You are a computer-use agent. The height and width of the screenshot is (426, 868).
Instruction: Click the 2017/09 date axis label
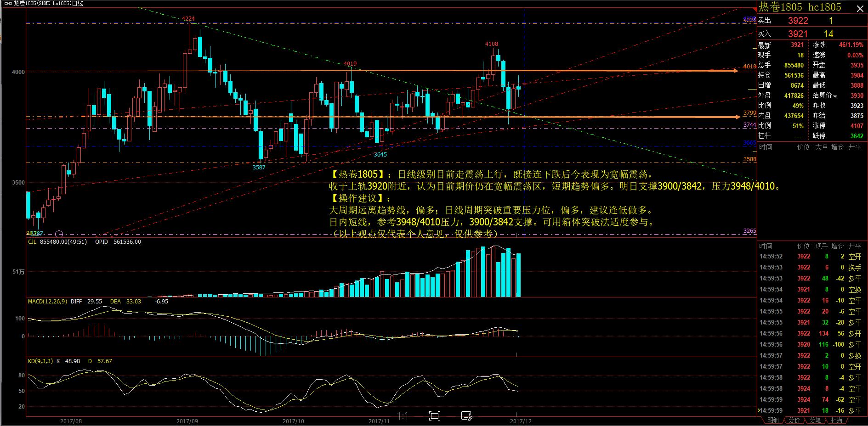[187, 421]
